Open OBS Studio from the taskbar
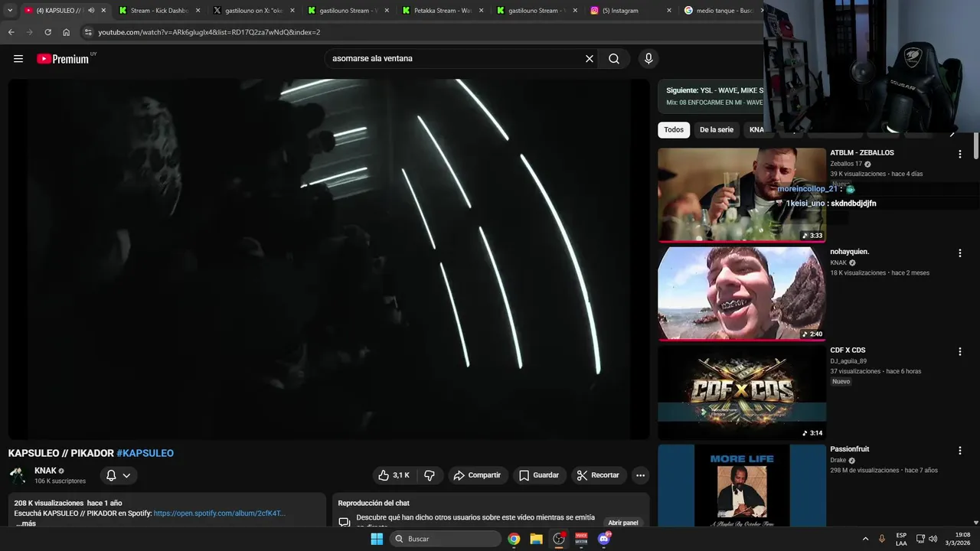The width and height of the screenshot is (980, 551). [559, 539]
